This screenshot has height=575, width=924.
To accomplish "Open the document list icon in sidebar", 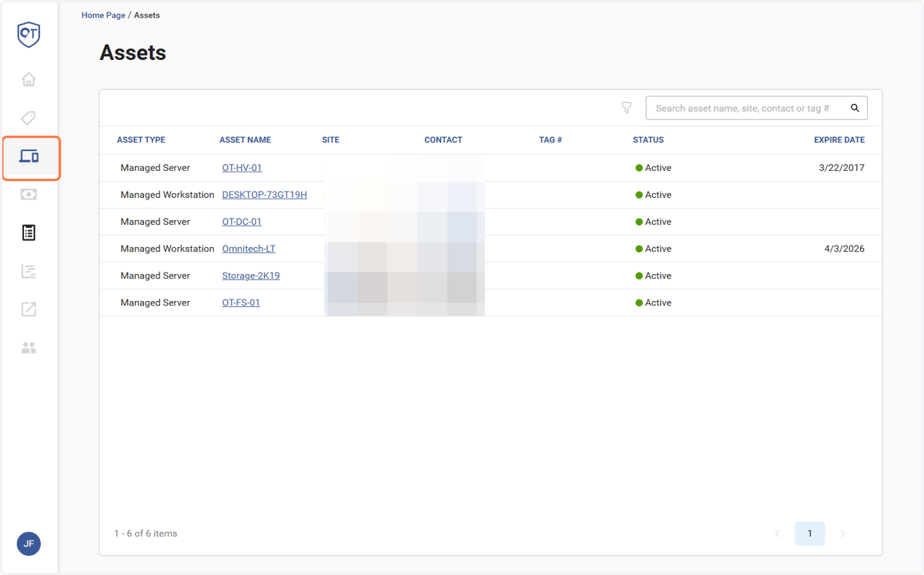I will [x=28, y=232].
